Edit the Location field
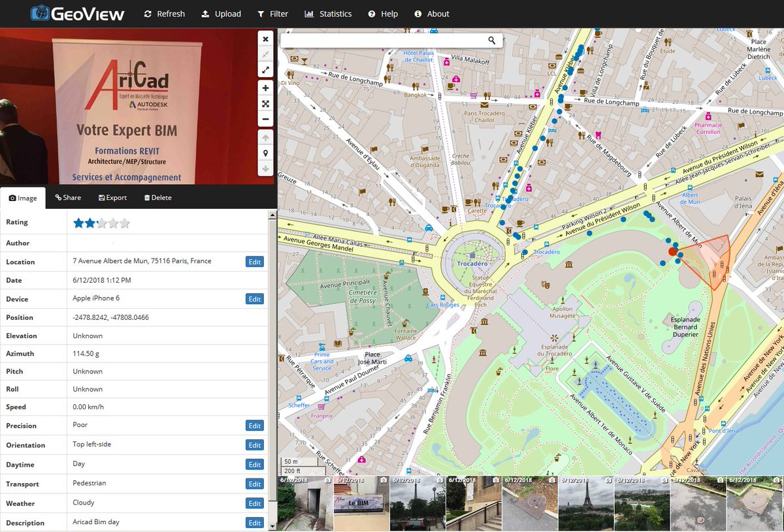Viewport: 784px width, 532px height. pyautogui.click(x=255, y=262)
